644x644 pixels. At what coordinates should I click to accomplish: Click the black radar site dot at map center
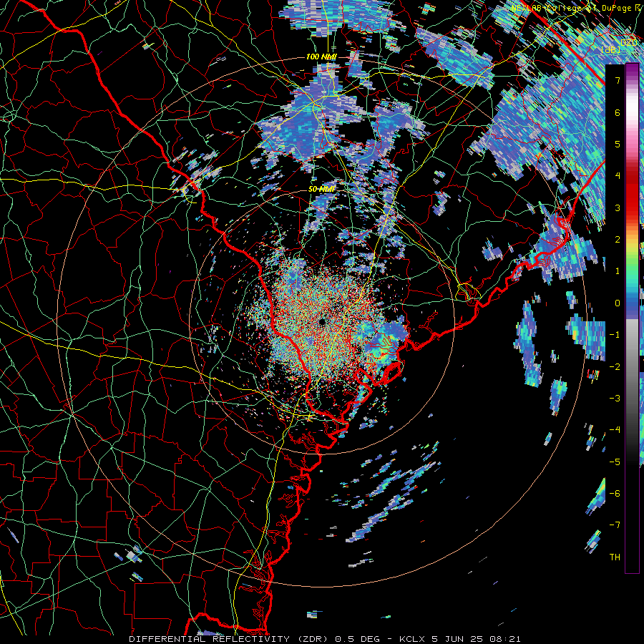[x=322, y=322]
